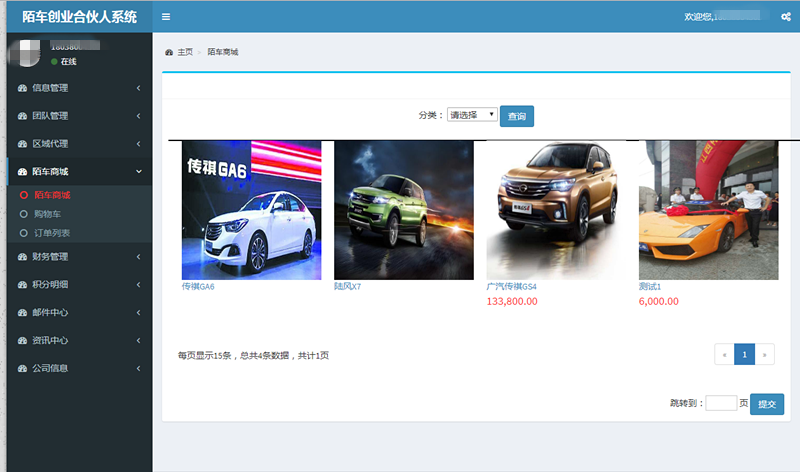Expand the 资讯中心 chevron
The width and height of the screenshot is (800, 472).
click(138, 340)
